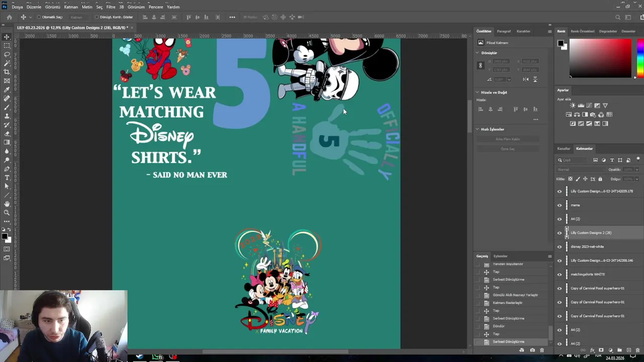Click the delete layer trash icon
Screen dimensions: 644x362
coord(637,350)
